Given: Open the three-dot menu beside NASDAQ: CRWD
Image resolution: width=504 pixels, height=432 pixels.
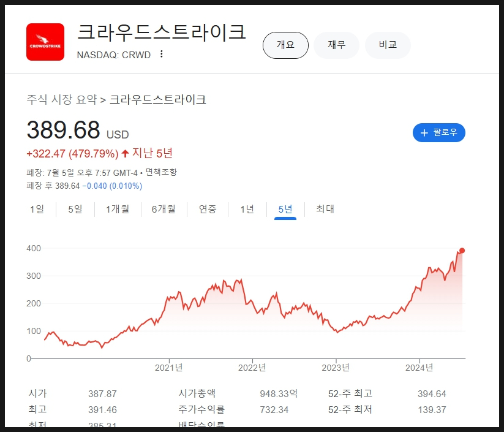Looking at the screenshot, I should click(x=162, y=54).
